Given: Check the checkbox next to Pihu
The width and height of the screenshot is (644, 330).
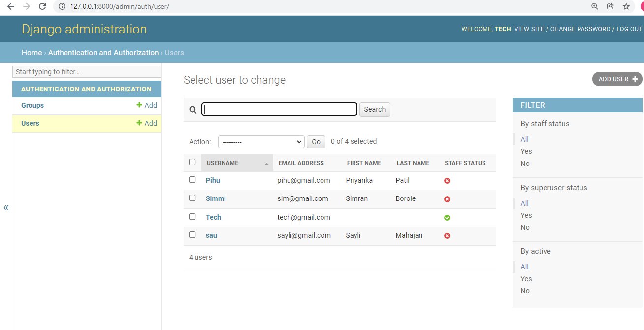Looking at the screenshot, I should click(x=192, y=179).
